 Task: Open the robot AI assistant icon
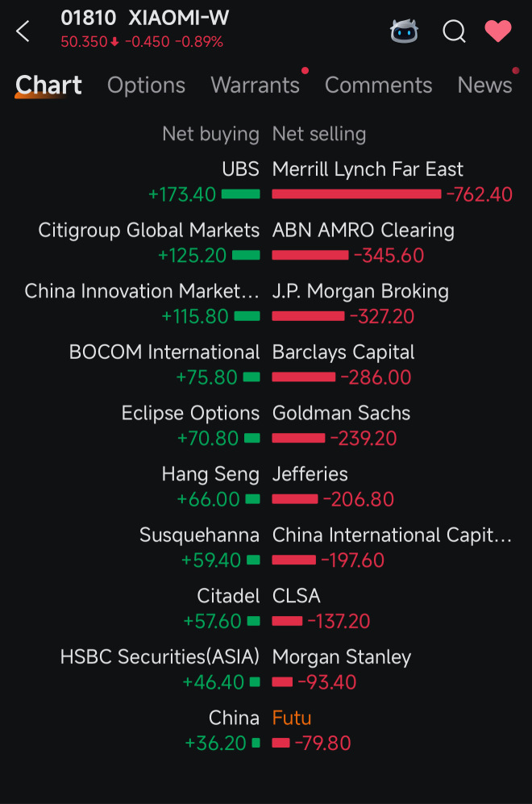tap(404, 31)
